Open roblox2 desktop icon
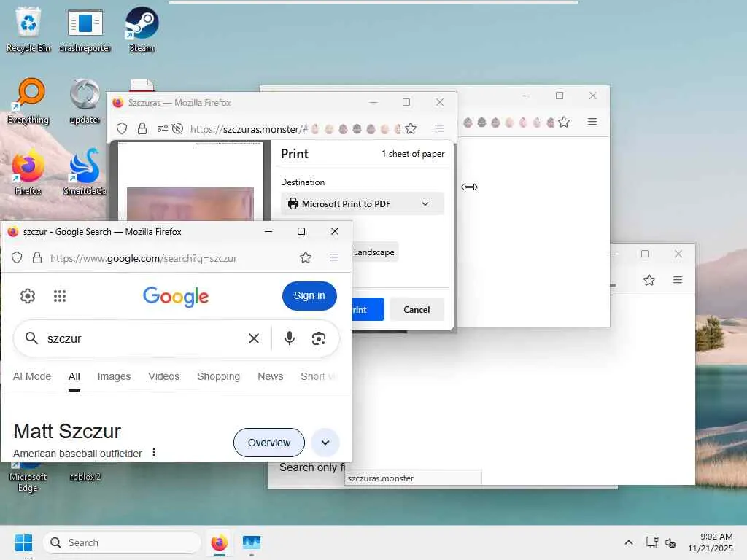747x560 pixels. (x=85, y=477)
